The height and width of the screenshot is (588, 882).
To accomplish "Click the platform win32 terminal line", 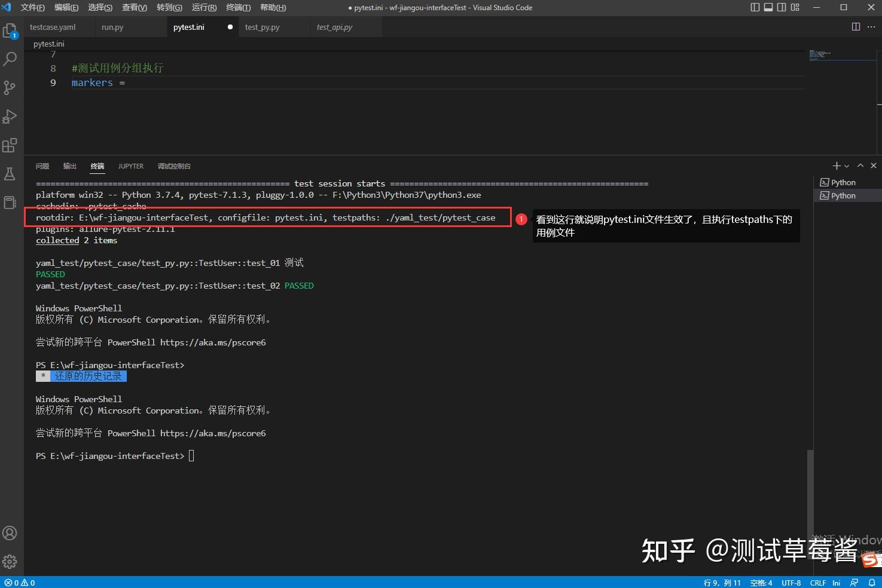I will 258,195.
